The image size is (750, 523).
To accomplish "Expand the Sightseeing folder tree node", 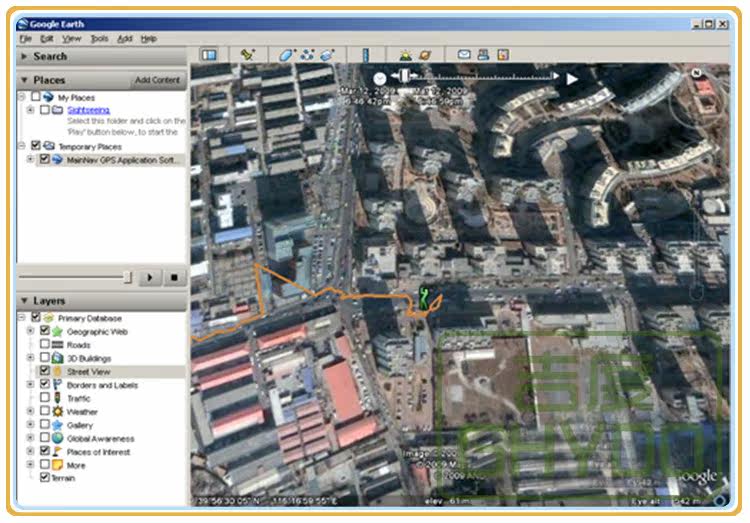I will [31, 110].
